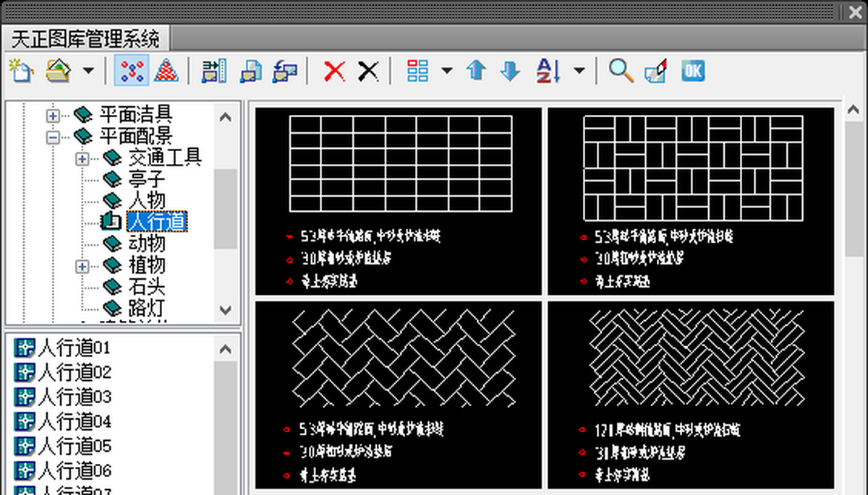Click the black X delete icon
Screen dimensions: 868x495
(368, 71)
